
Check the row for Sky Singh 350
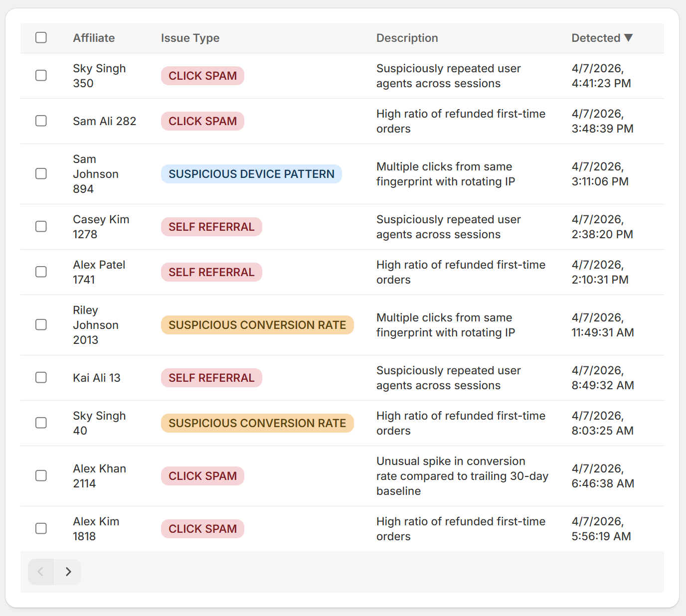(x=41, y=75)
